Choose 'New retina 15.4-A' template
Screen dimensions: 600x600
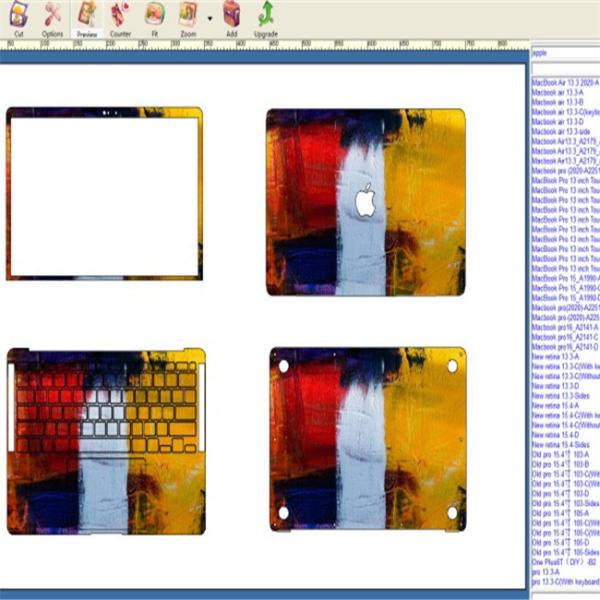point(555,406)
